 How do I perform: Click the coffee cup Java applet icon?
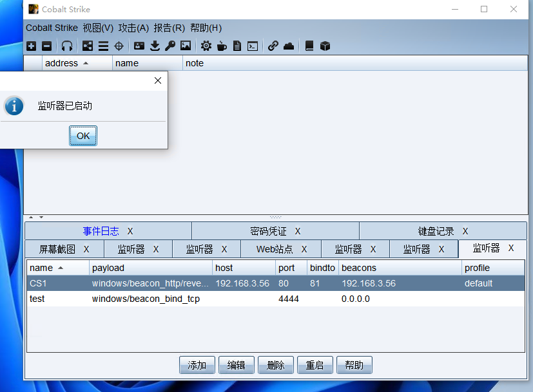(222, 46)
